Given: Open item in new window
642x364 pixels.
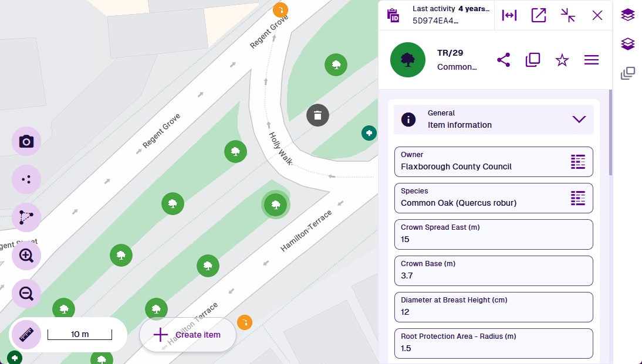Looking at the screenshot, I should 539,15.
